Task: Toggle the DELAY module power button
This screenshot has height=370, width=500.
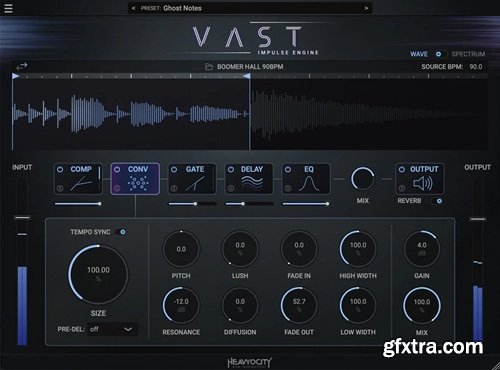Action: (231, 169)
